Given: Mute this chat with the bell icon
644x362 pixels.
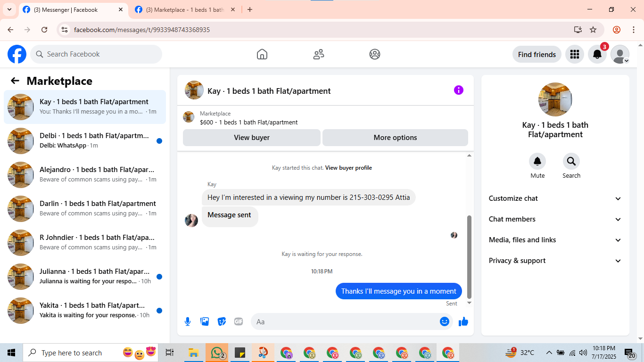Looking at the screenshot, I should (537, 161).
